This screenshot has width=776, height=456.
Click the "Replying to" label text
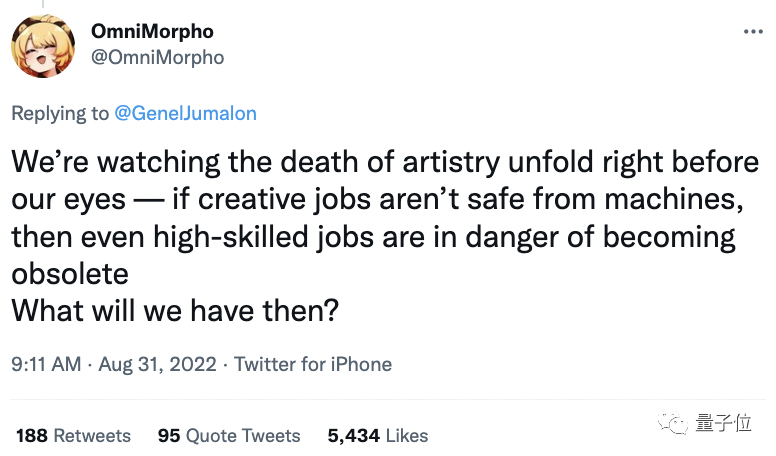coord(60,113)
